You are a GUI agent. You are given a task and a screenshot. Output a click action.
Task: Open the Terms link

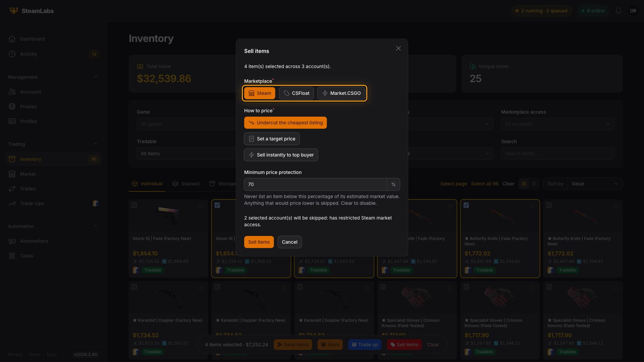[x=35, y=355]
